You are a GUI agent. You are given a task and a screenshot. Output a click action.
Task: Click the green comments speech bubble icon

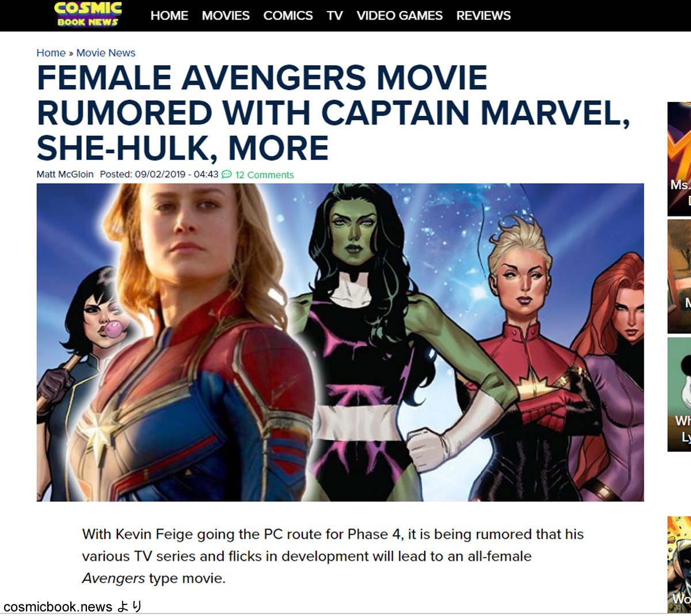(227, 174)
